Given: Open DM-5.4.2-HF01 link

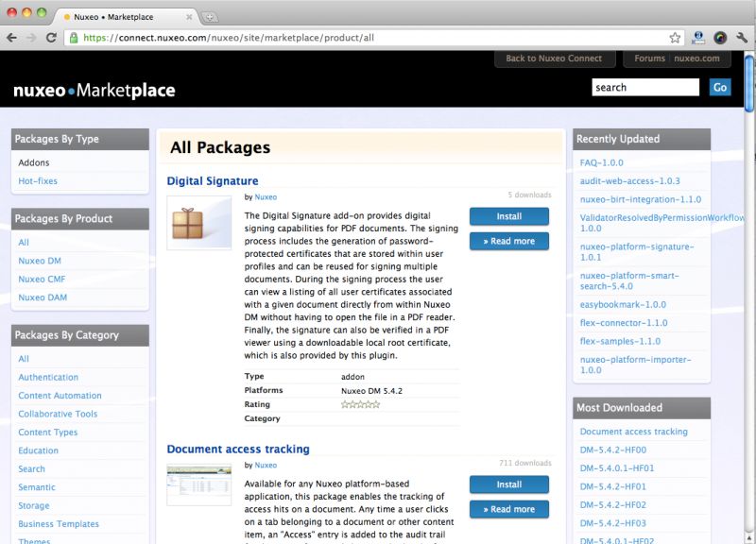Looking at the screenshot, I should tap(612, 486).
